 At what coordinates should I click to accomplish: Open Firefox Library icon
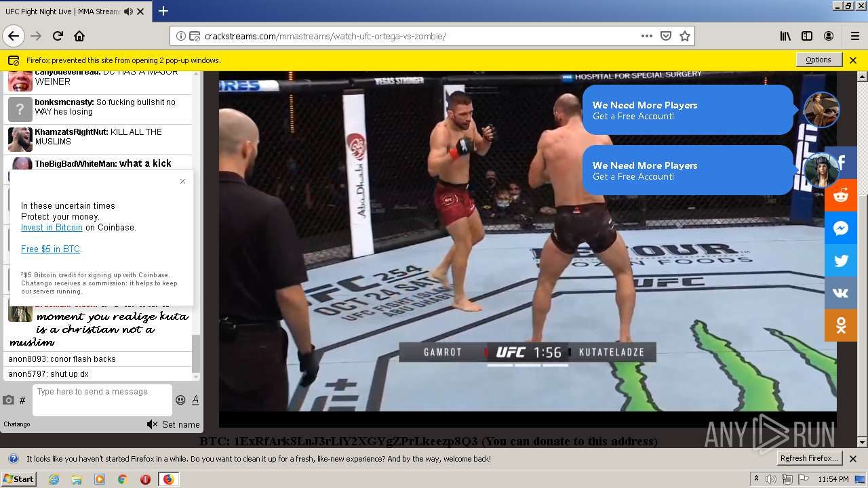tap(785, 36)
